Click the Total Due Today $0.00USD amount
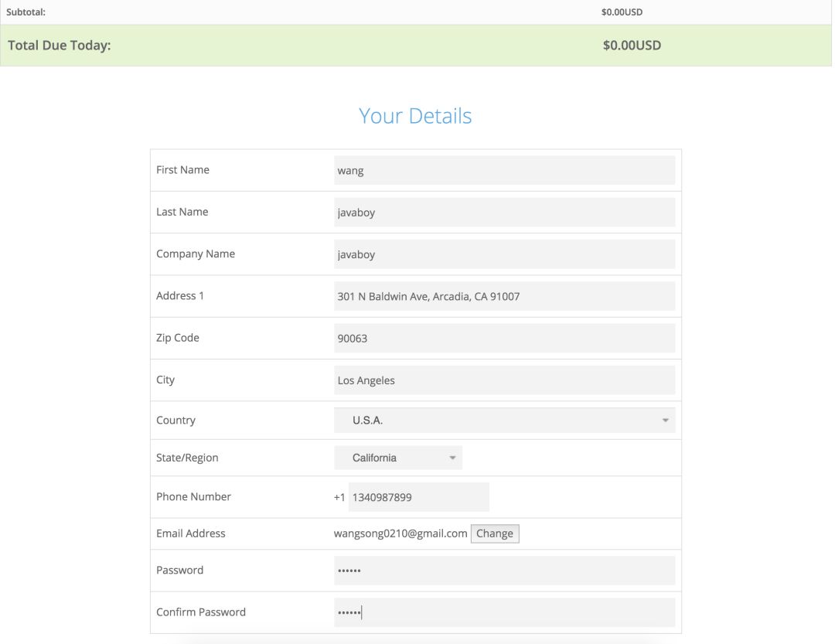The width and height of the screenshot is (835, 644). [x=632, y=46]
